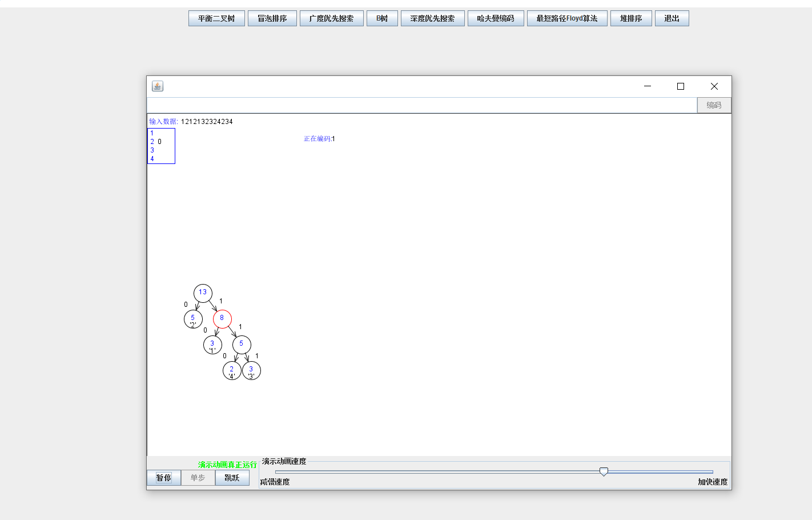812x520 pixels.
Task: Click the 哈夫曼编码 button
Action: [x=496, y=19]
